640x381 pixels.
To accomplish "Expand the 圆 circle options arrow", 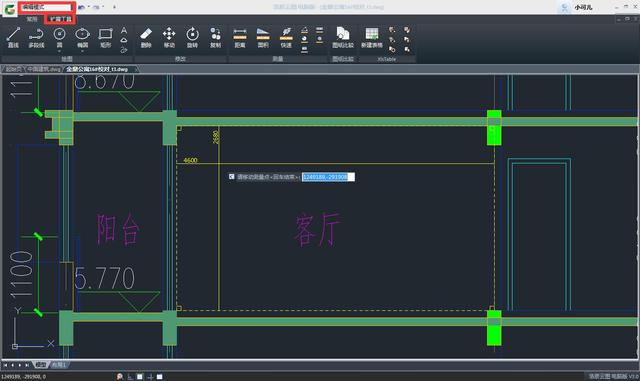I will (x=60, y=51).
